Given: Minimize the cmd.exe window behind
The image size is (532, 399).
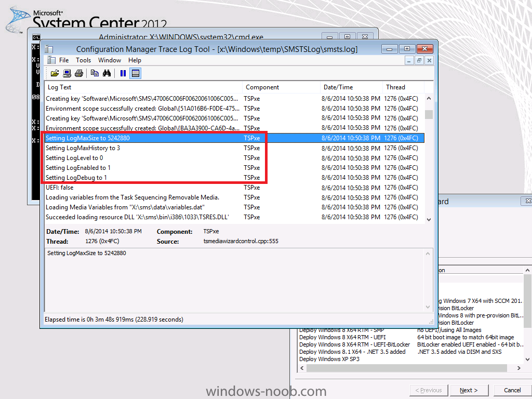Looking at the screenshot, I should click(329, 37).
